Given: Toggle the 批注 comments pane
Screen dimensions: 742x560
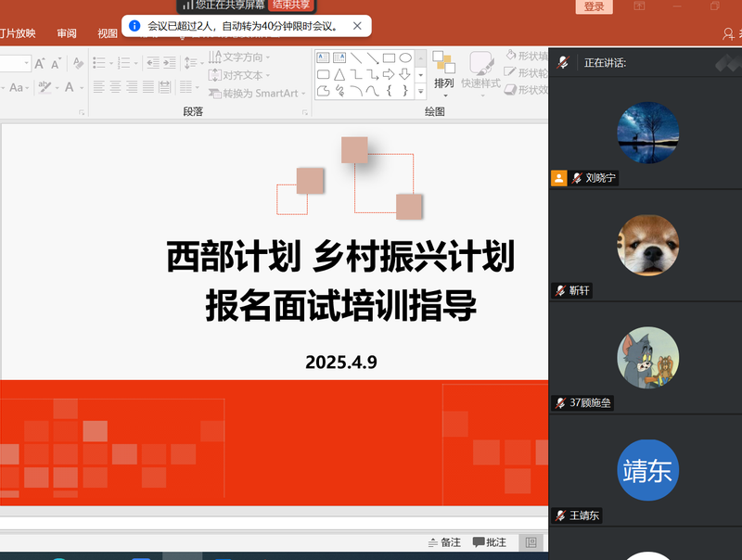Looking at the screenshot, I should [490, 542].
